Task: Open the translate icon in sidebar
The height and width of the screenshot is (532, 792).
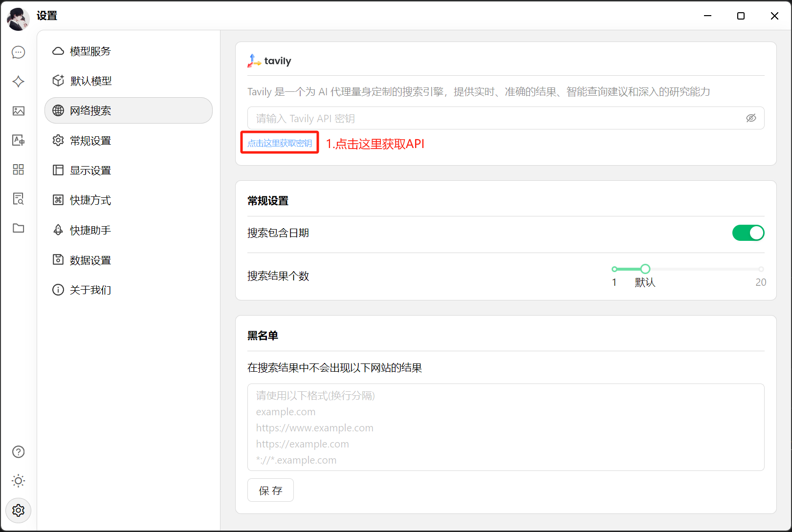Action: 19,140
